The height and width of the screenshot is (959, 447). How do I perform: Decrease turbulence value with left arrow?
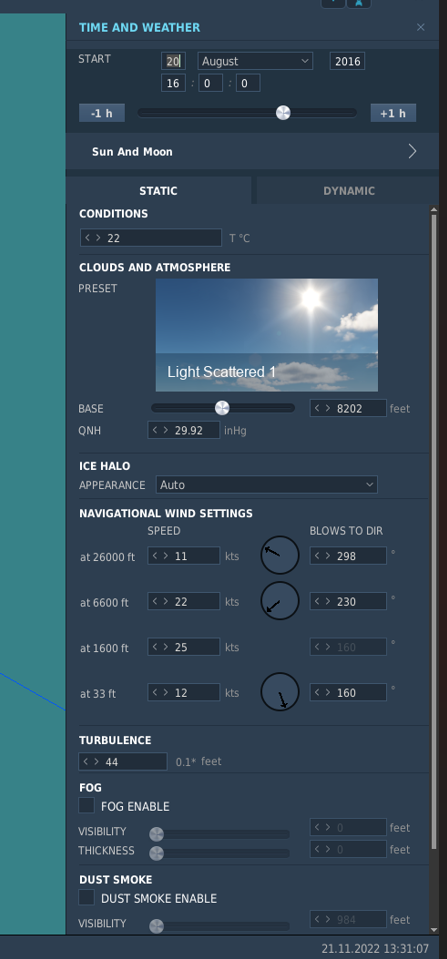point(87,761)
